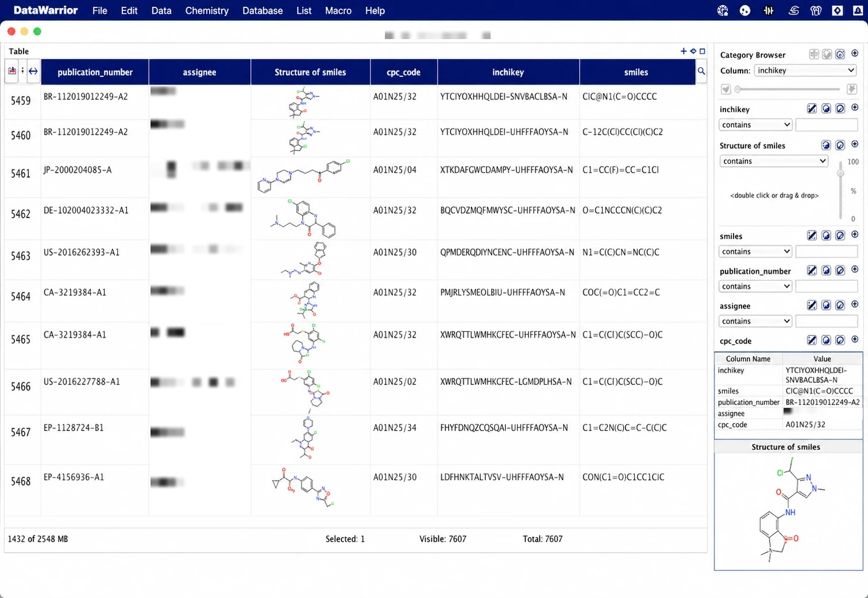Click the pencil icon on publication_number filter
This screenshot has height=598, width=868.
(x=812, y=271)
